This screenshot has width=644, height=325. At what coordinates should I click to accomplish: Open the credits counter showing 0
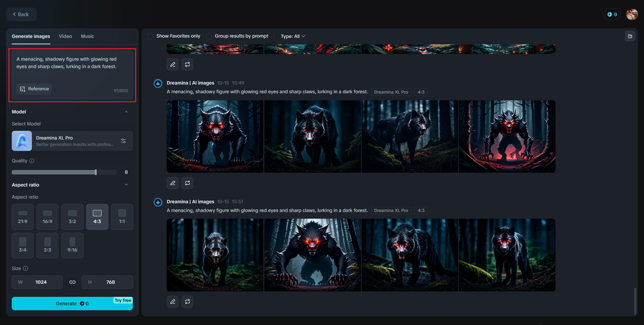tap(612, 15)
